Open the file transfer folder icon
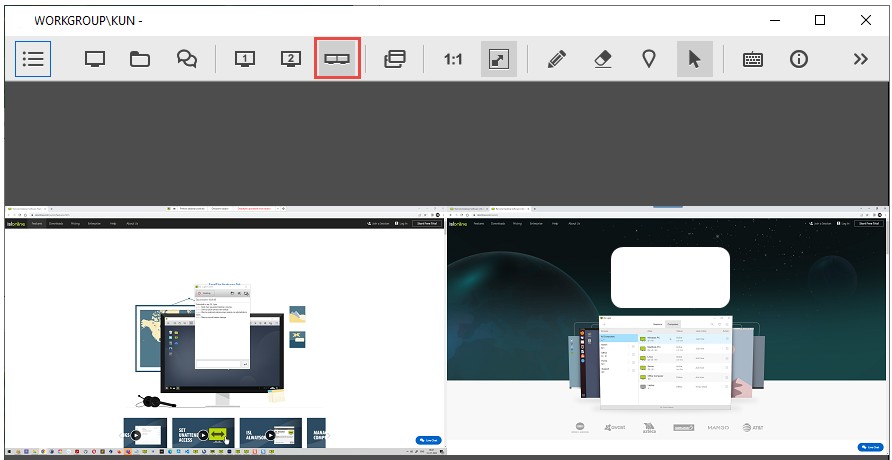This screenshot has width=892, height=460. (x=140, y=59)
